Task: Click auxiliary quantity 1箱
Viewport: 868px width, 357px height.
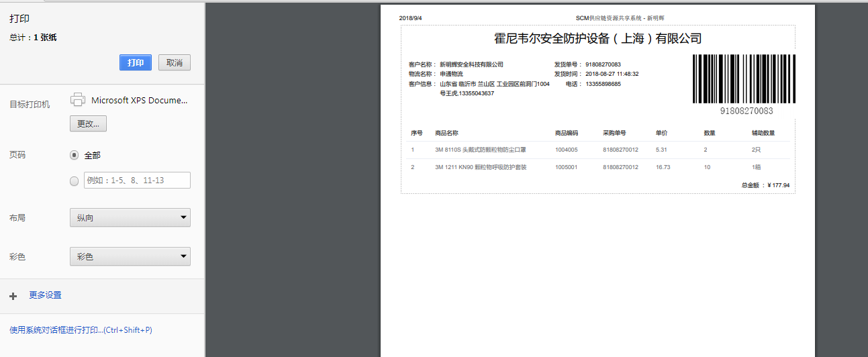Action: (756, 167)
